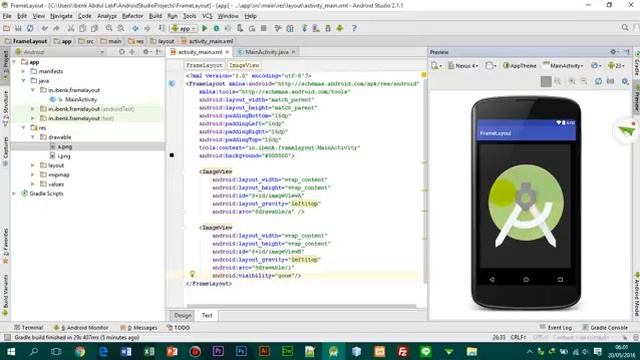Screen dimensions: 640x360
Task: Open the API level 23 dropdown
Action: 616,65
